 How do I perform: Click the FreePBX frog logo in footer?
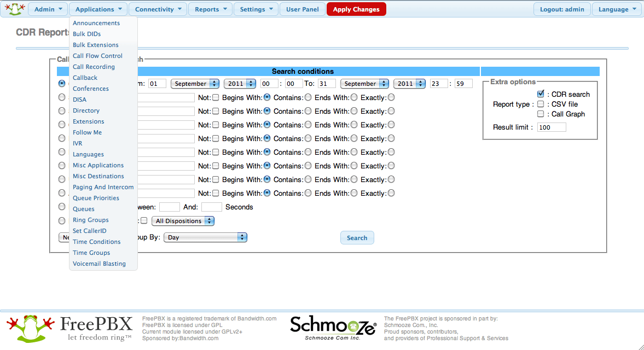(x=31, y=329)
